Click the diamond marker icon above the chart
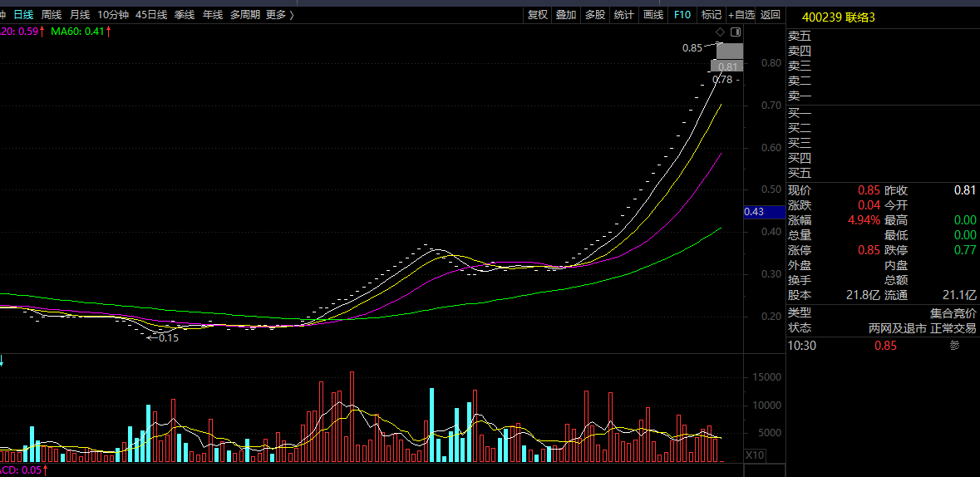Viewport: 980px width, 477px height. (x=720, y=32)
